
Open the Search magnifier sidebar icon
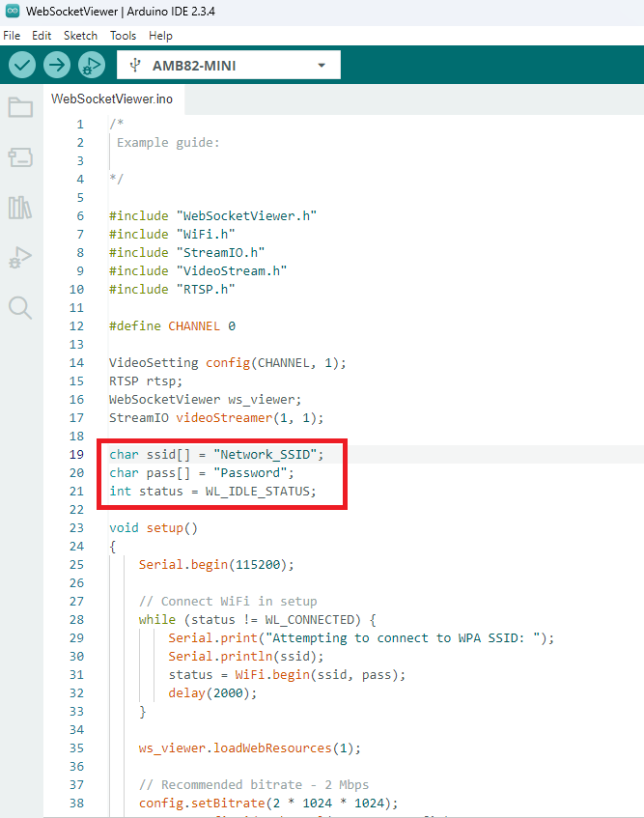[20, 308]
